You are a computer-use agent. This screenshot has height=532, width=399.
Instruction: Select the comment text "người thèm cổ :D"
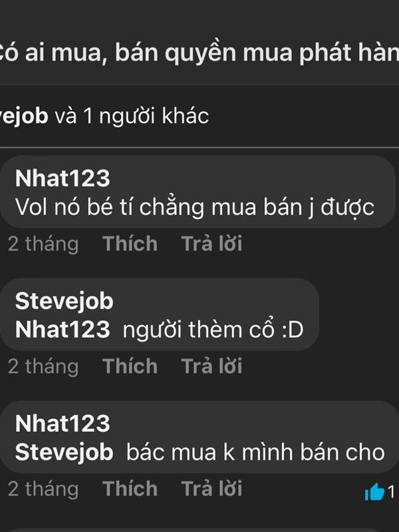[213, 329]
